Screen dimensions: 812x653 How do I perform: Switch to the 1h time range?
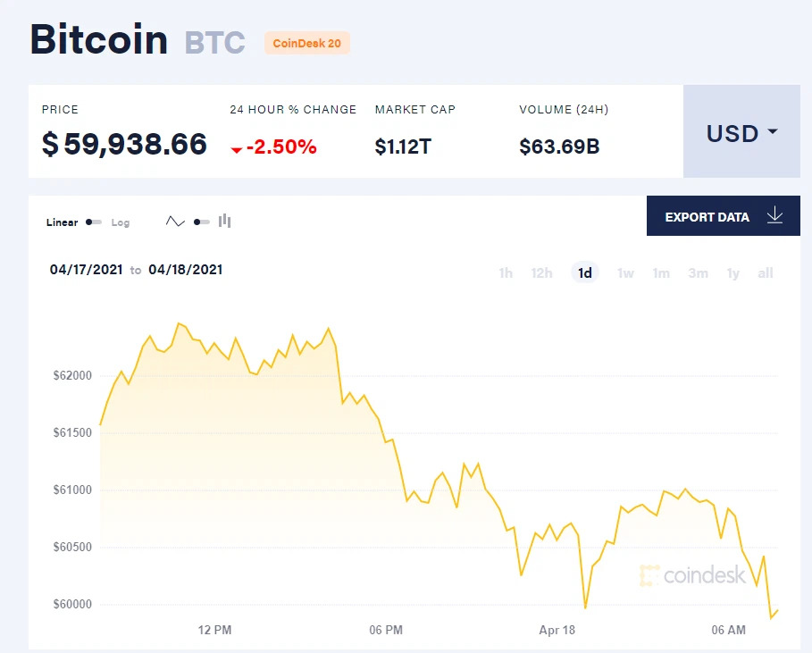click(x=506, y=273)
